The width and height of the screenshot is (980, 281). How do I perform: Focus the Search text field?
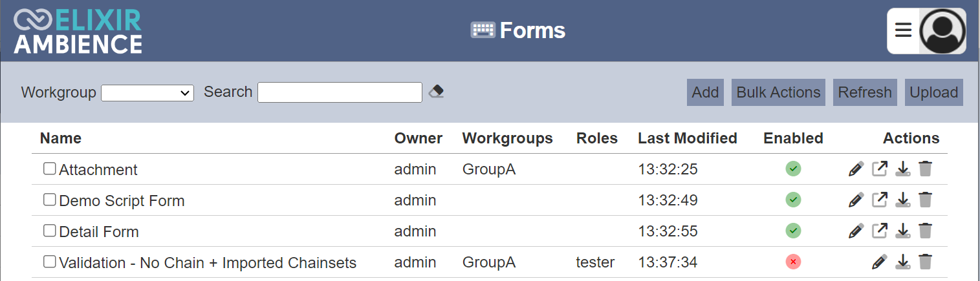(x=340, y=92)
